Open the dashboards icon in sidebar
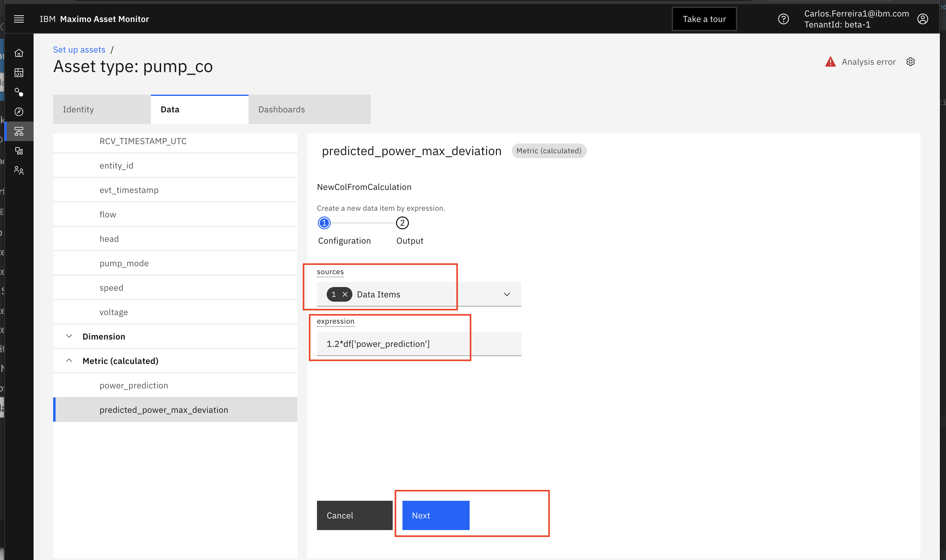Screen dimensions: 946x560 point(19,72)
